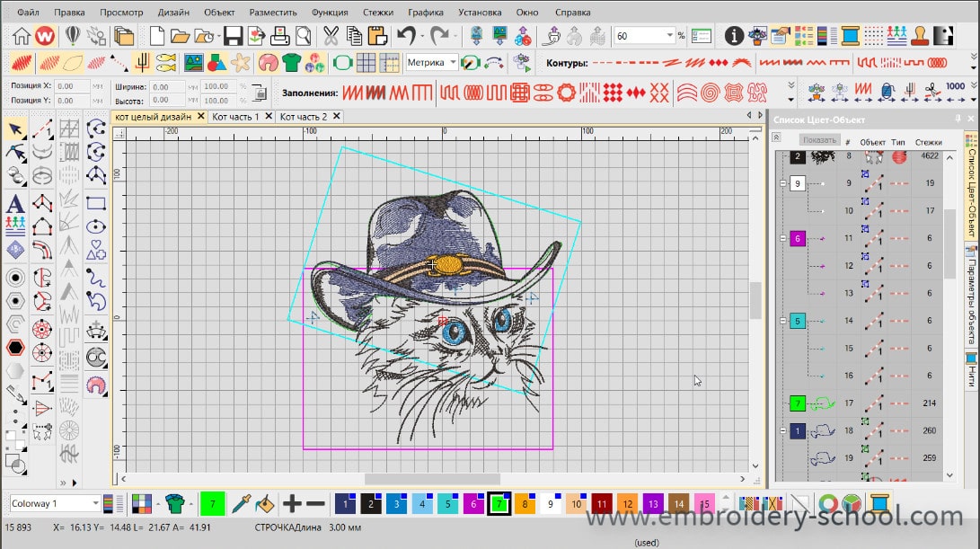This screenshot has height=549, width=980.
Task: Choose the spiral fill stitch type
Action: pos(710,93)
